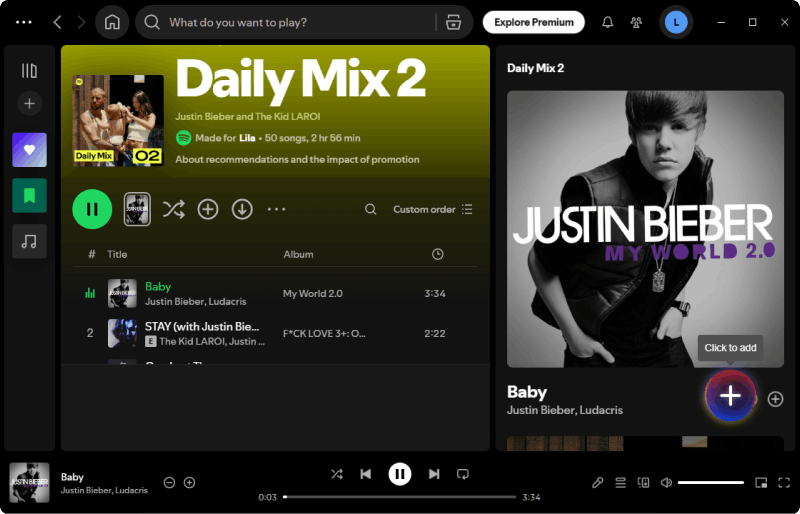The height and width of the screenshot is (514, 800).
Task: Open the miniplayer icon
Action: [761, 482]
